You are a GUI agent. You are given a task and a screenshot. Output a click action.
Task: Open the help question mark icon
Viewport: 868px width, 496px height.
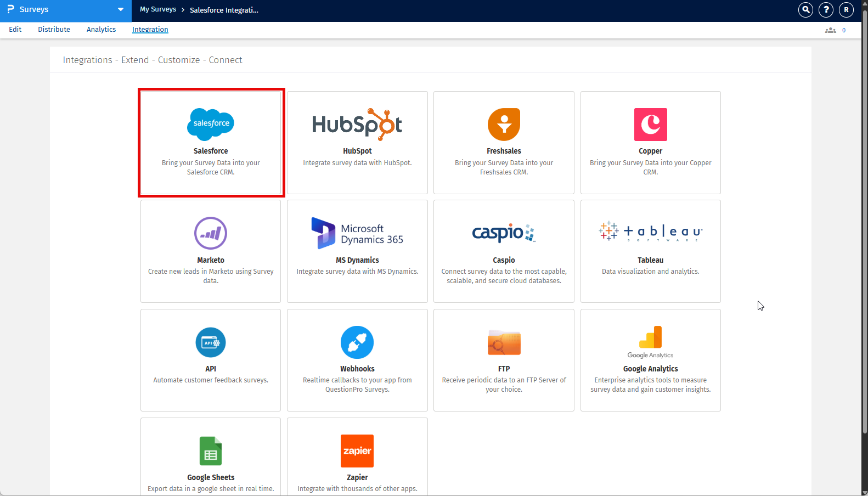pyautogui.click(x=826, y=9)
